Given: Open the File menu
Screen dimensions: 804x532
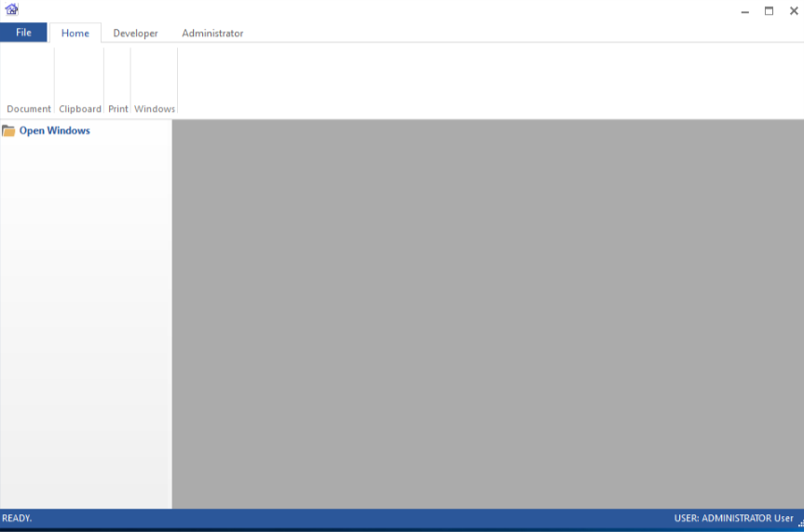Looking at the screenshot, I should [x=23, y=33].
